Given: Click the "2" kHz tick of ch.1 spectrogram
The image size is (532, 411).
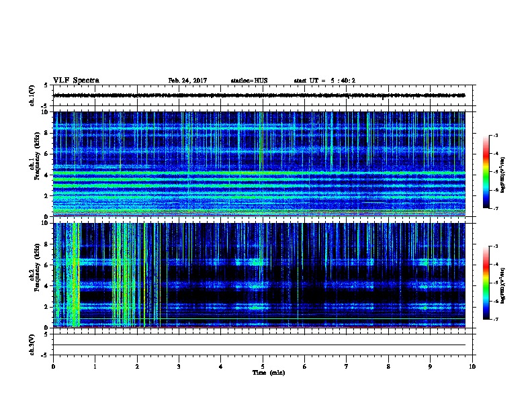Looking at the screenshot, I should click(x=46, y=196).
